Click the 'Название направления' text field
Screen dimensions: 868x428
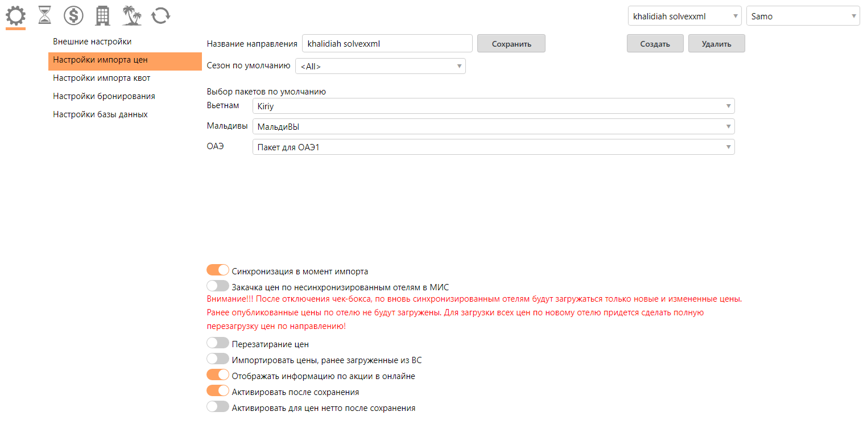point(387,43)
